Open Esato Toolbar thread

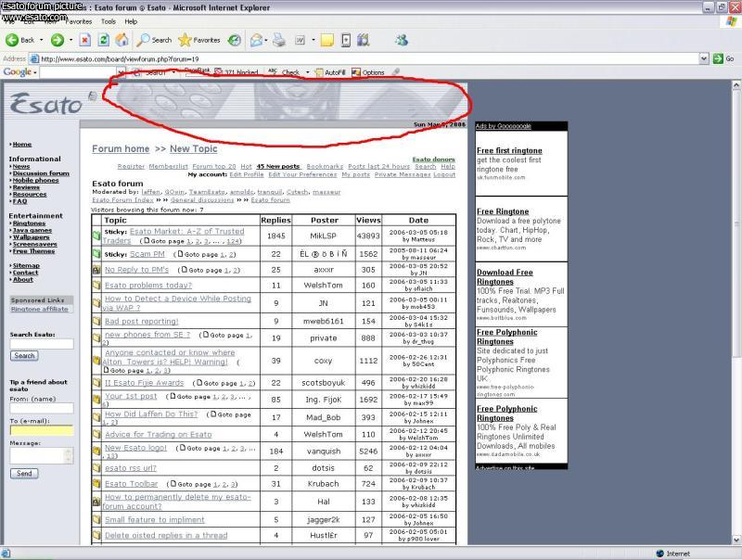[x=131, y=484]
